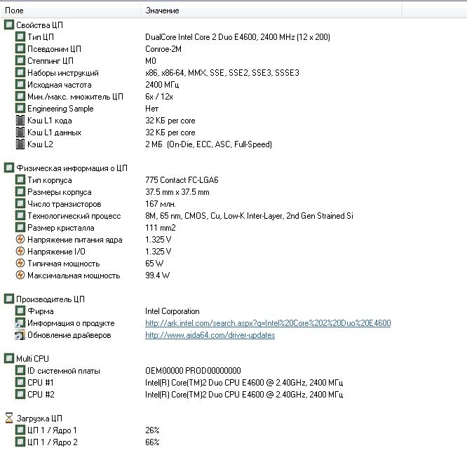Open the ark.intel.com product information link
Image resolution: width=467 pixels, height=476 pixels.
[268, 323]
